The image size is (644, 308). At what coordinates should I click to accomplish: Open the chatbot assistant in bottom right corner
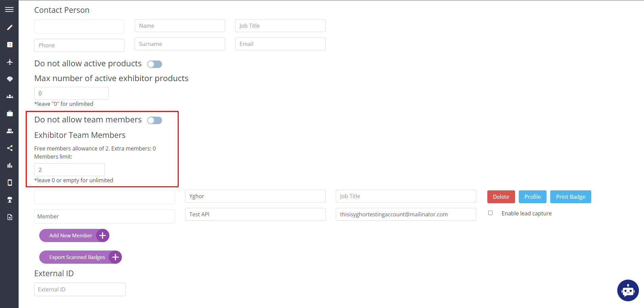pos(628,290)
